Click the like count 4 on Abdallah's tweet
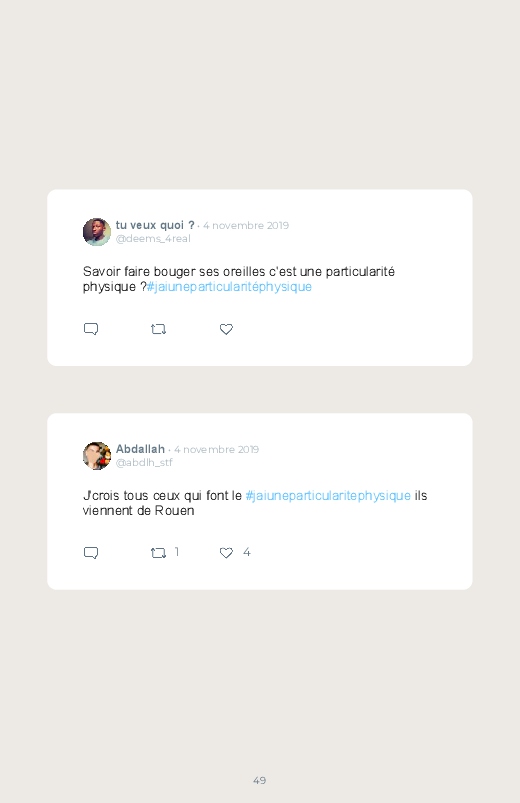The width and height of the screenshot is (520, 803). coord(246,552)
